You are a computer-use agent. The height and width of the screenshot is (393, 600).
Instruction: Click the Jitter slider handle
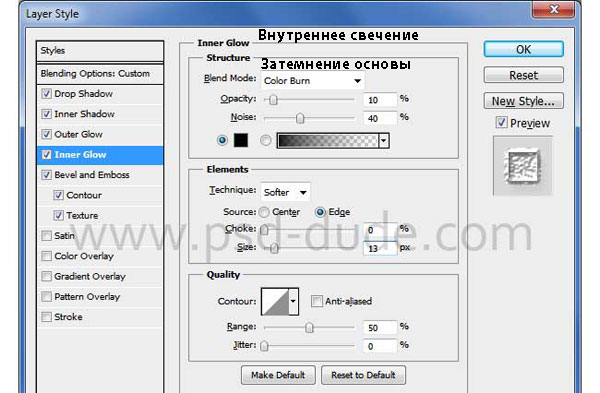click(264, 346)
